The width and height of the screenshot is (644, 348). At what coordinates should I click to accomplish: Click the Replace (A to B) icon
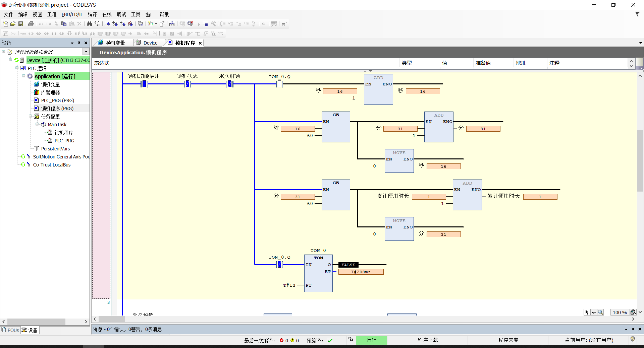click(x=97, y=24)
